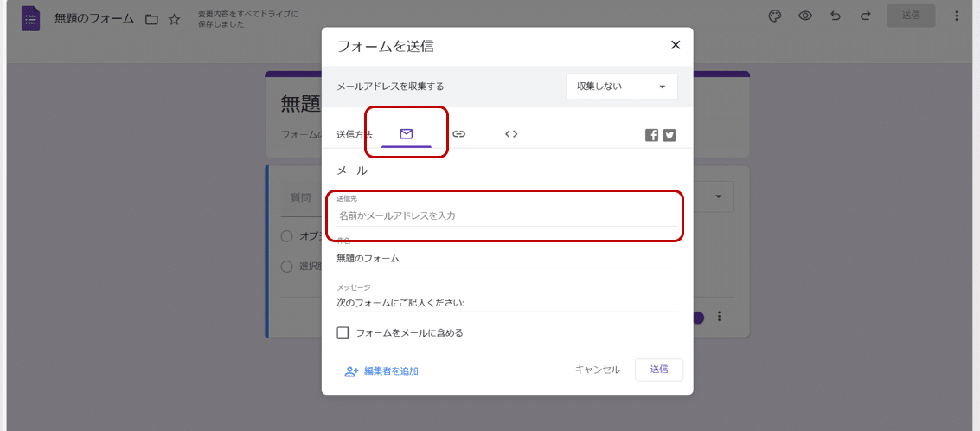This screenshot has width=980, height=431.
Task: Star the untitled form
Action: [x=174, y=19]
